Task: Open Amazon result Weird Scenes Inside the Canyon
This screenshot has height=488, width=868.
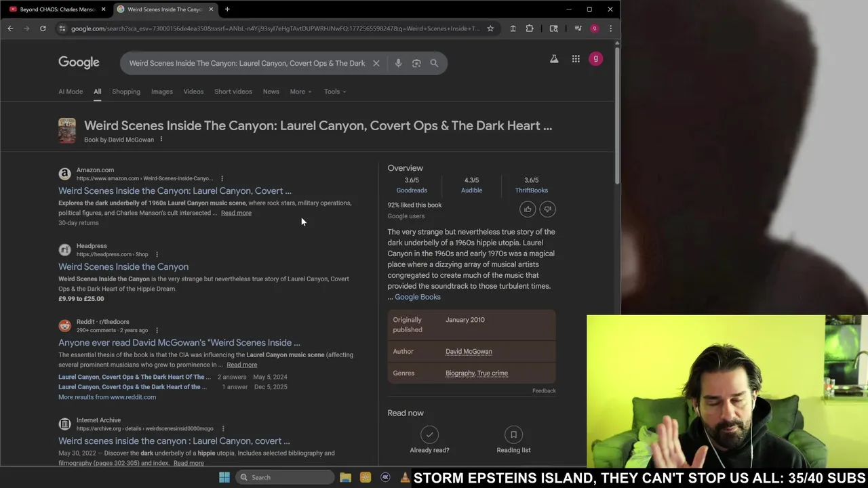Action: click(x=175, y=191)
